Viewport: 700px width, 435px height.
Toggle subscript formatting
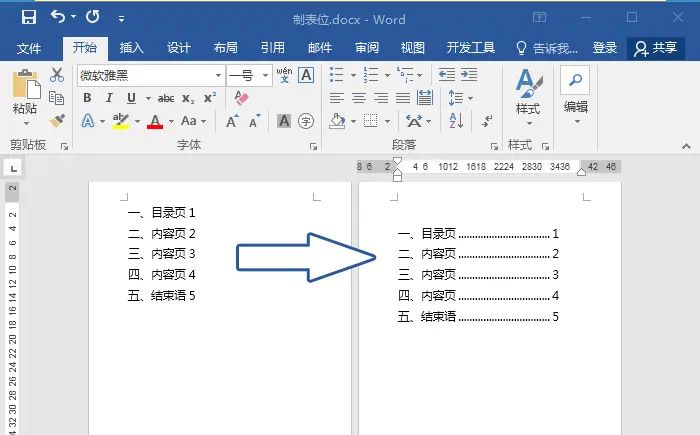coord(188,99)
